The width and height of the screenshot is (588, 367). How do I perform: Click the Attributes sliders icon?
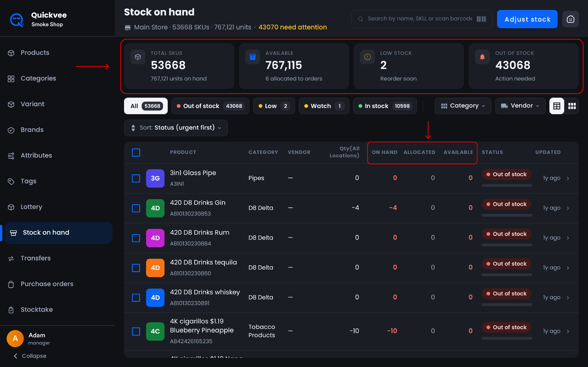point(11,156)
